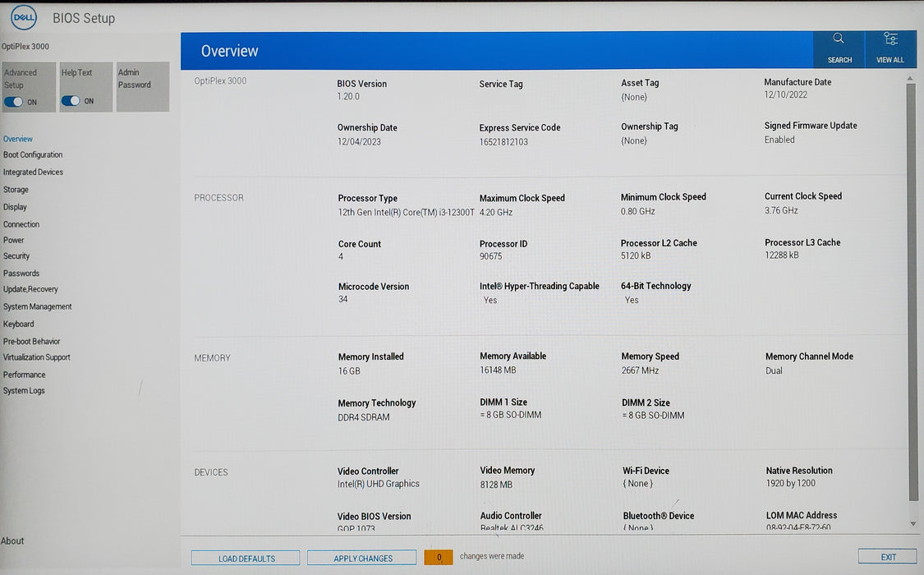Click Processor L3 Cache 12288 kB
This screenshot has width=924, height=575.
tap(781, 255)
